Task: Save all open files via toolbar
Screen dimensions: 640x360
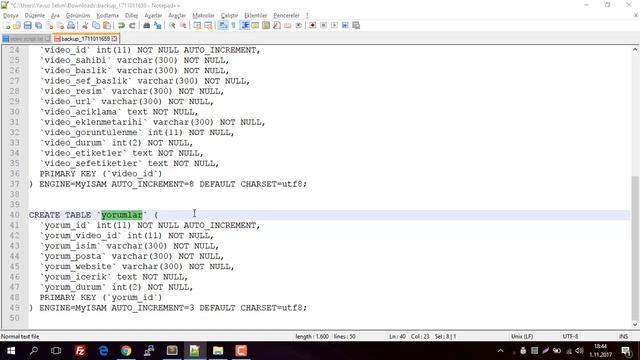Action: tap(38, 25)
